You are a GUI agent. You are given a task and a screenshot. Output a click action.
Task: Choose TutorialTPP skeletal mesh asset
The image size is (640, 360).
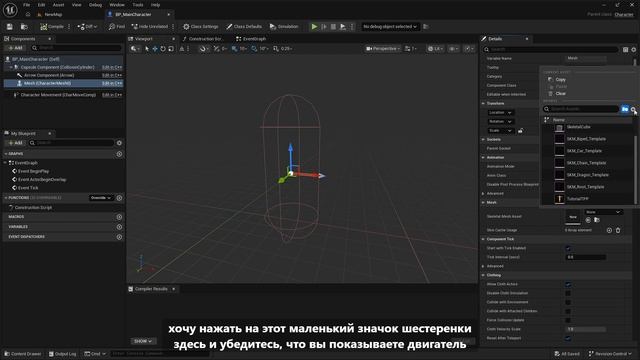(x=578, y=199)
